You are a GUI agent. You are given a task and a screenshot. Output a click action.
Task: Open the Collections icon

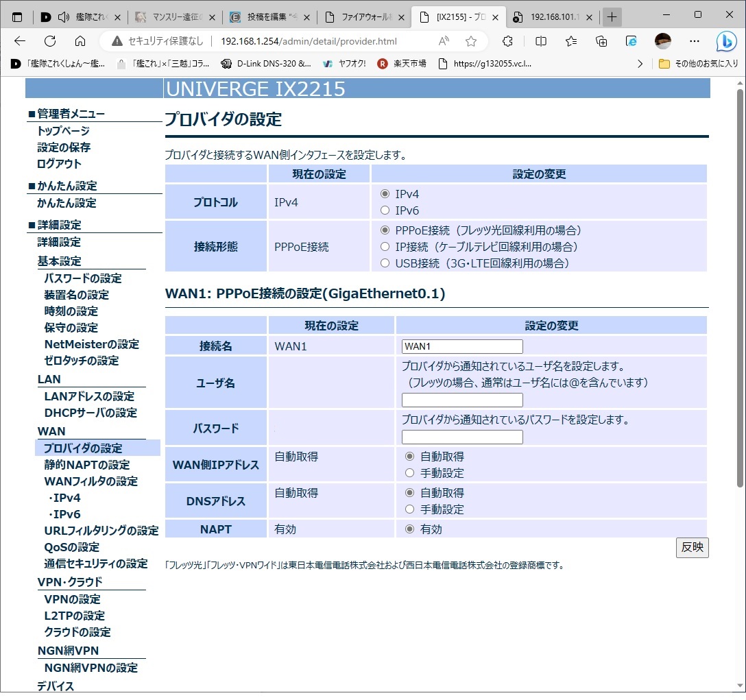coord(601,41)
